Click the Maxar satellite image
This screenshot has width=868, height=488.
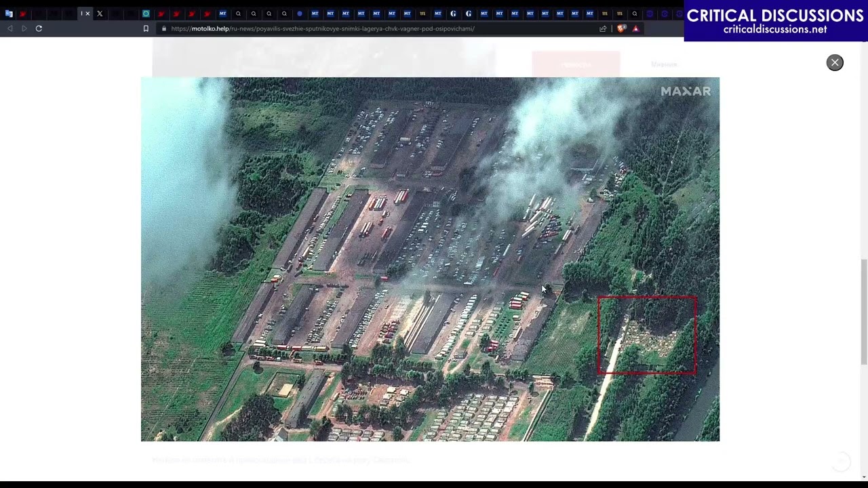point(430,259)
